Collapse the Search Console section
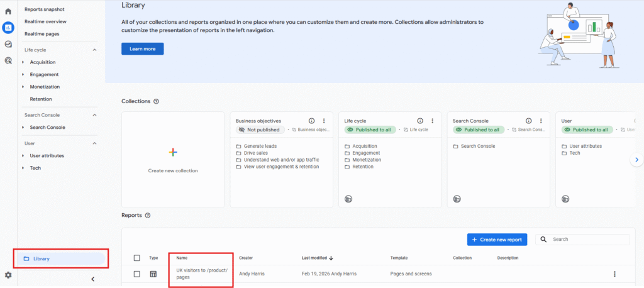This screenshot has height=288, width=644. tap(94, 115)
